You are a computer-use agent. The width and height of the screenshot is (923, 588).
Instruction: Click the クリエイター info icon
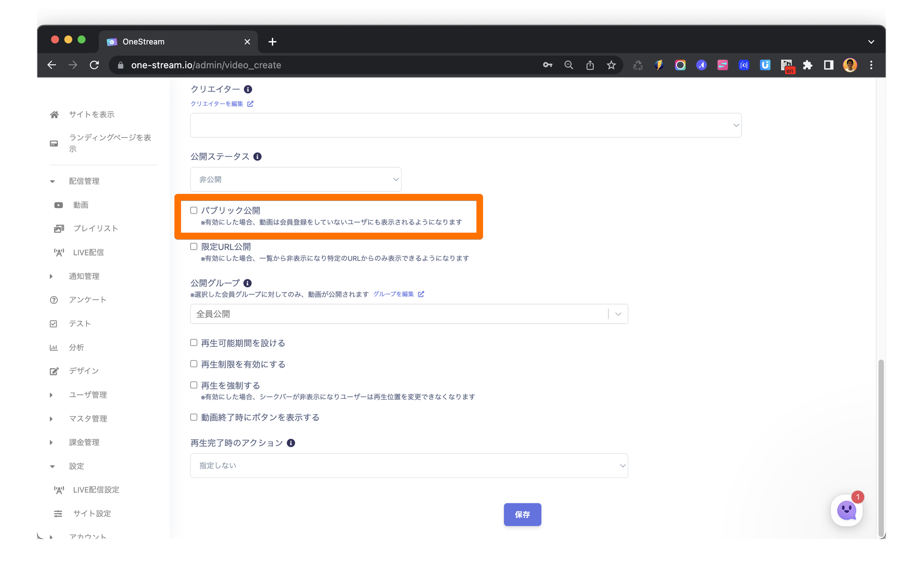[x=248, y=89]
